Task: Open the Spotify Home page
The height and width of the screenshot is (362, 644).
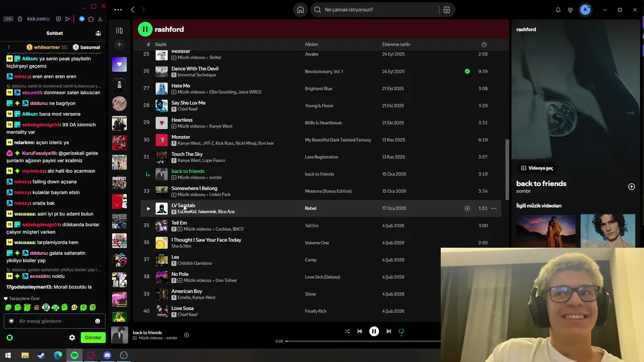Action: (300, 10)
